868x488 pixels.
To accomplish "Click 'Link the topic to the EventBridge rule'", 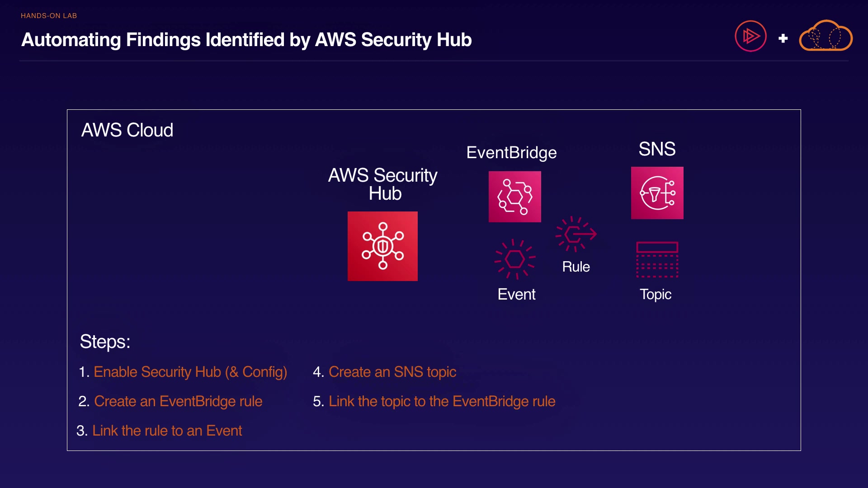I will tap(442, 401).
